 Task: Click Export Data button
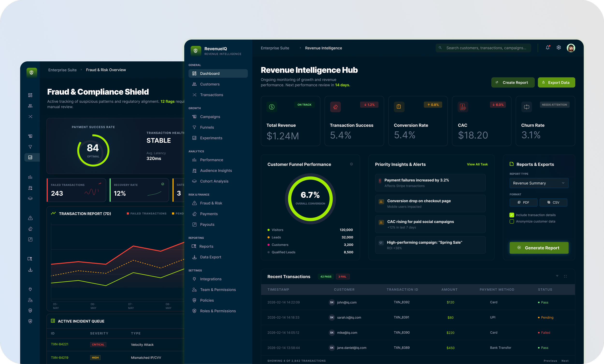556,83
